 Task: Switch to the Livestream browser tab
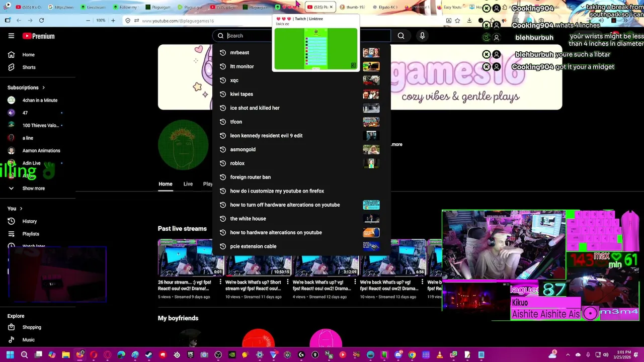(93, 7)
